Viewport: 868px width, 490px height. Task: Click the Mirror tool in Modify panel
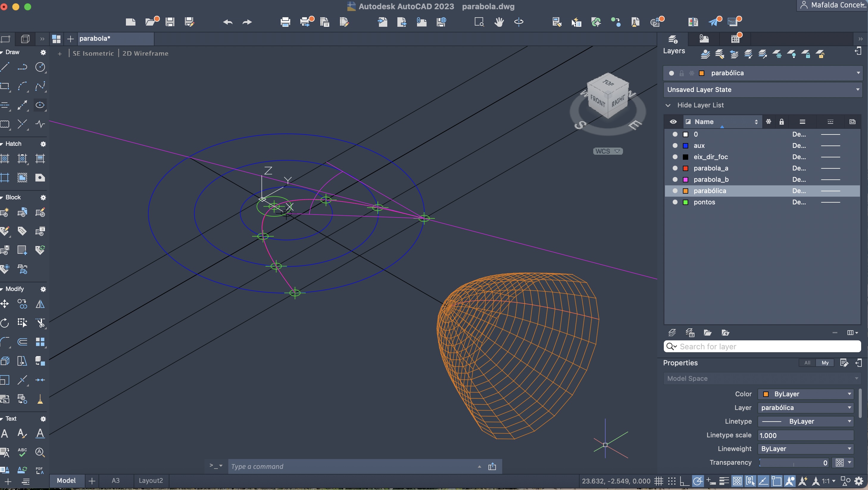click(x=40, y=304)
